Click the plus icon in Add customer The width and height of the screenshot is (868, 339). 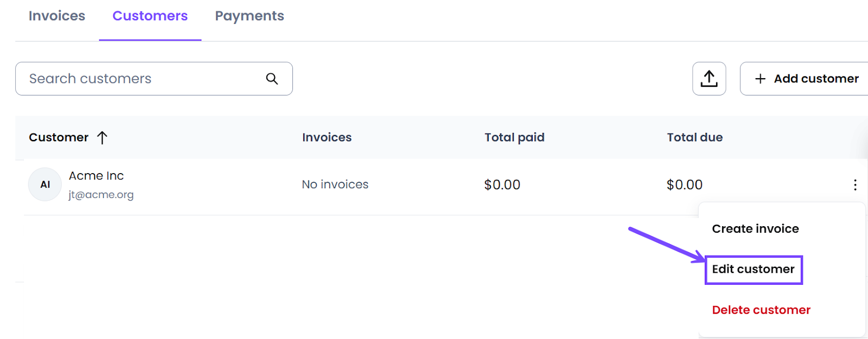[761, 79]
